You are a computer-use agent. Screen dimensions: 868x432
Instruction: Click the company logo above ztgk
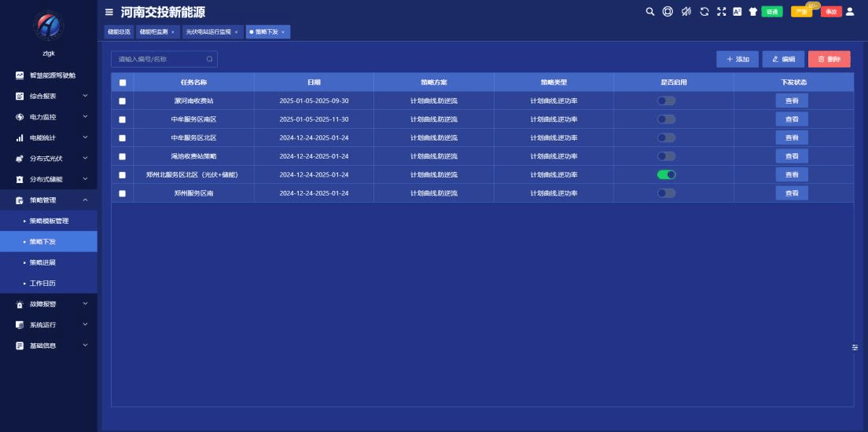(x=49, y=25)
